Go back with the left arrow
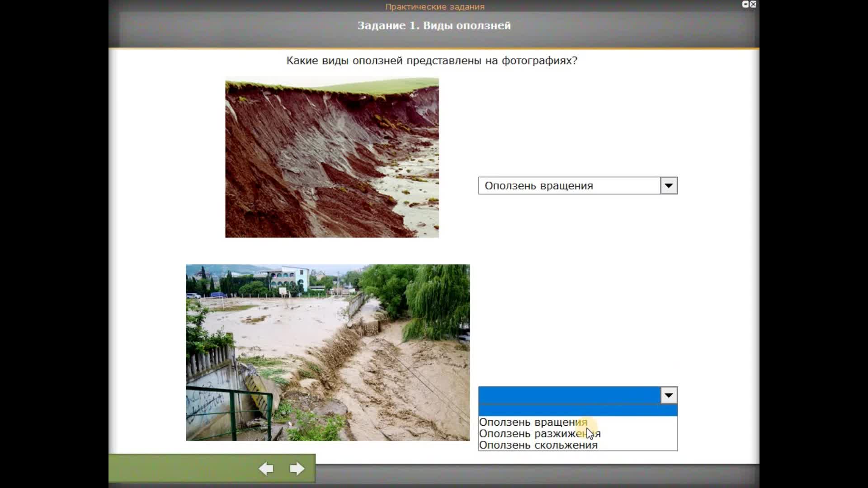 pos(266,469)
